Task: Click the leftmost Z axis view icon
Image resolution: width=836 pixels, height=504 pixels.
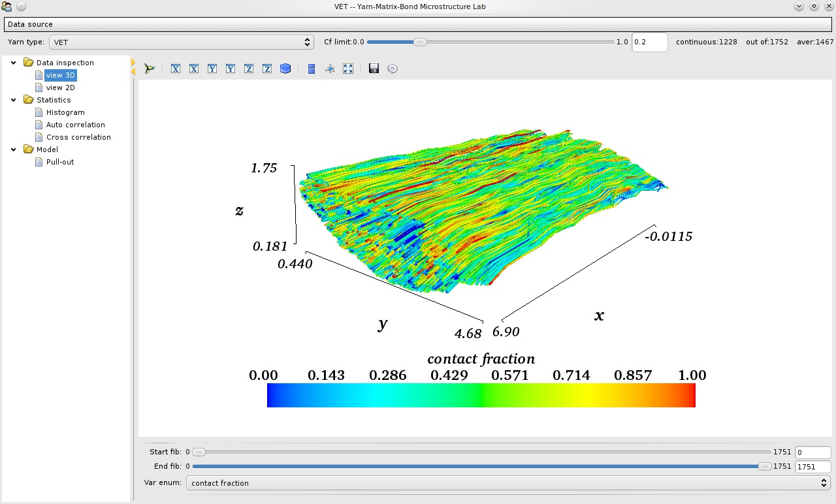Action: click(x=249, y=69)
